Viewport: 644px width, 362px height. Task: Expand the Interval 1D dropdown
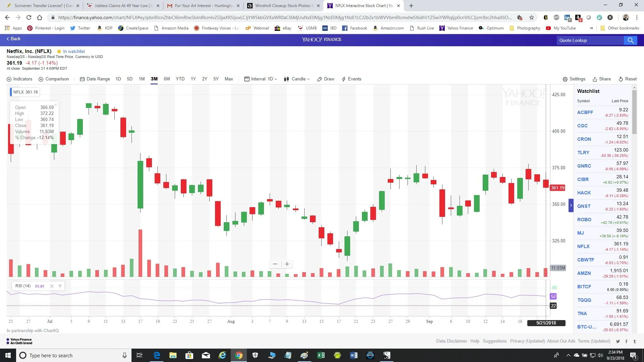point(261,79)
